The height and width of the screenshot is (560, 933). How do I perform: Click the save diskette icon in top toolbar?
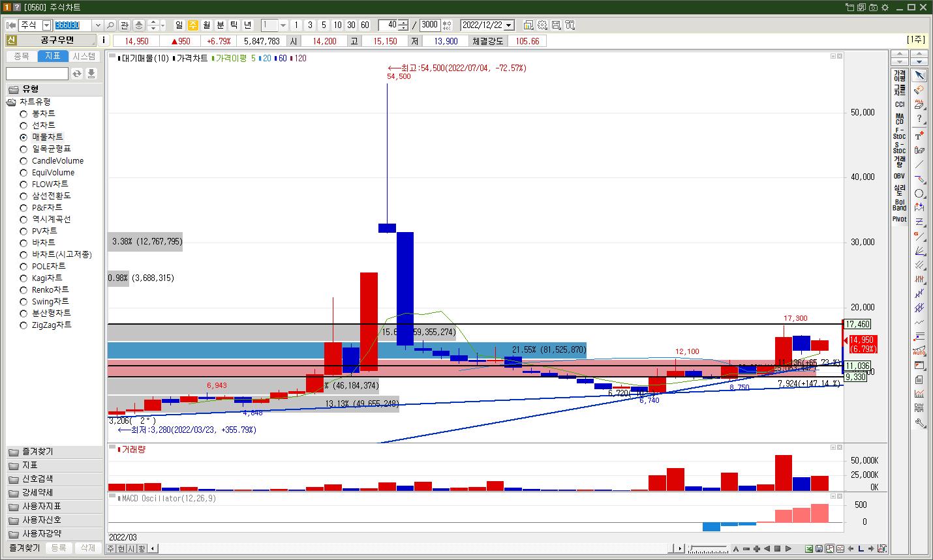[x=556, y=25]
